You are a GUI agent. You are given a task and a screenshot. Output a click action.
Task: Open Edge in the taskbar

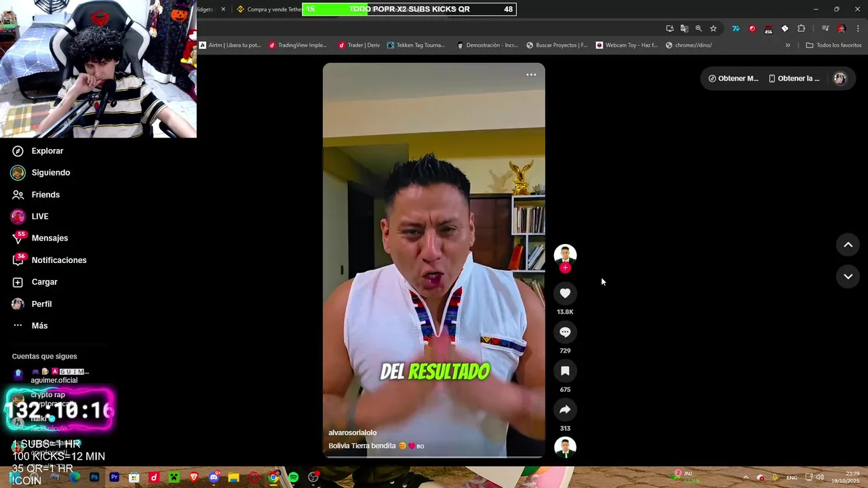(x=75, y=477)
